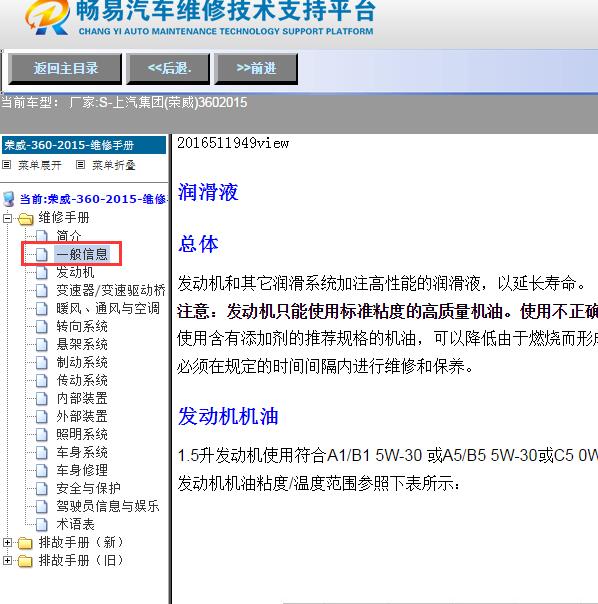Screen dimensions: 598x604
Task: Click page icon next to 简介
Action: click(42, 236)
